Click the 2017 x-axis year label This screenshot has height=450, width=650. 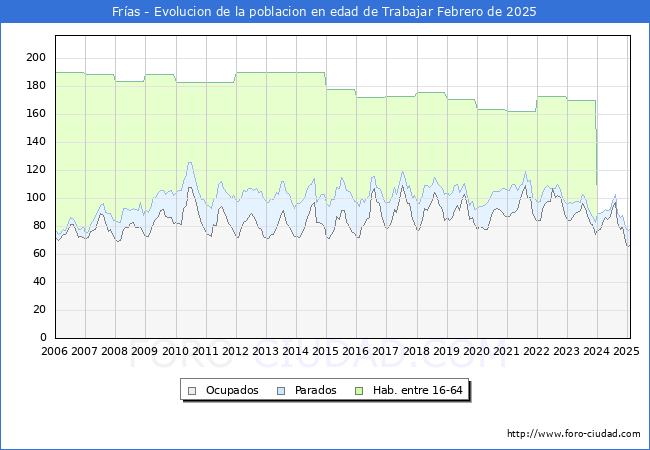386,351
